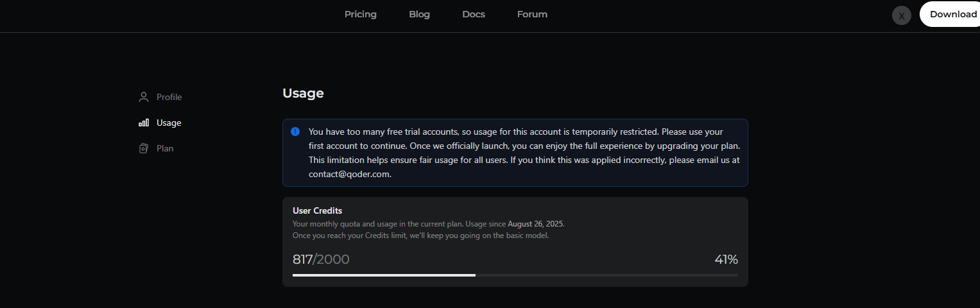The width and height of the screenshot is (980, 308).
Task: Click the user credits progress bar
Action: 515,275
